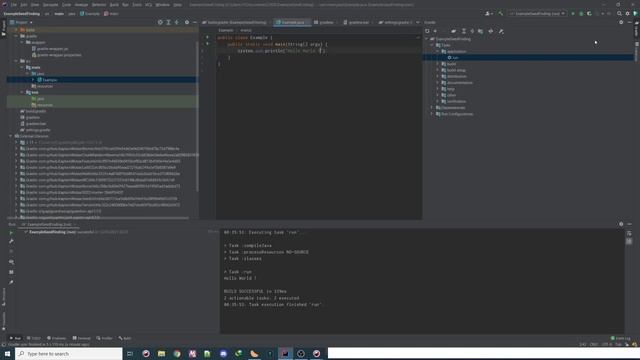Click run gutter arrow beside main method
The width and height of the screenshot is (640, 360).
point(207,44)
